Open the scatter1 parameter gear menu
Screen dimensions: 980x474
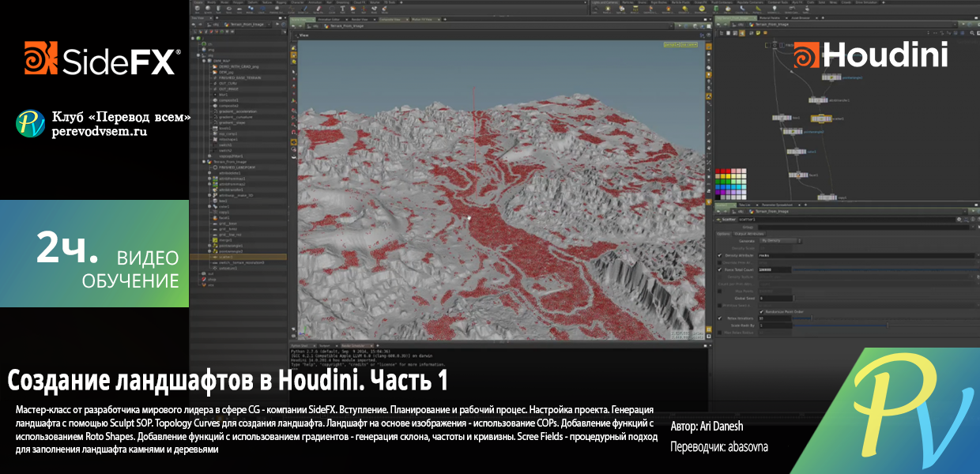pos(959,220)
